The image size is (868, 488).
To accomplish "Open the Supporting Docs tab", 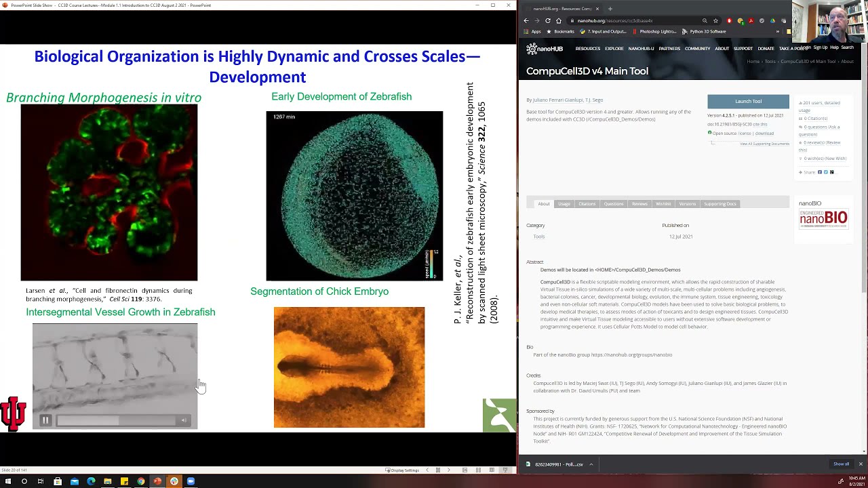I will tap(720, 203).
